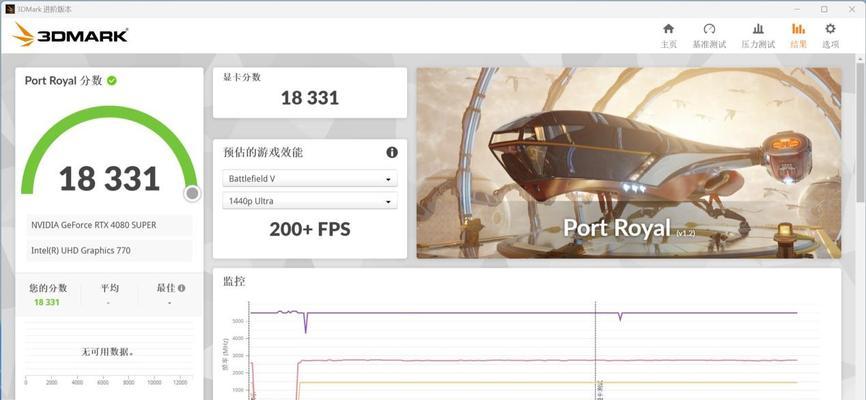Screen dimensions: 866x400
Task: Click the 3DMark app icon in title bar
Action: [x=9, y=9]
